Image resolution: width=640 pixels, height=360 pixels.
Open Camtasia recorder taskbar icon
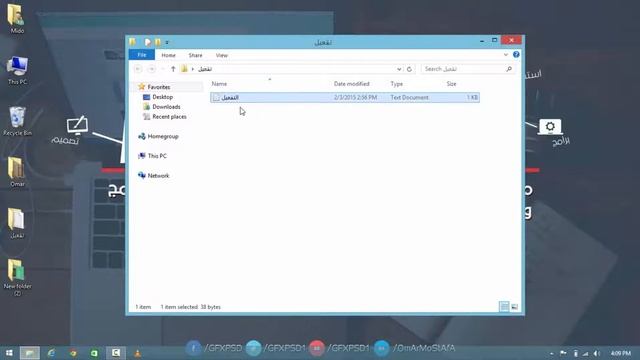point(116,353)
